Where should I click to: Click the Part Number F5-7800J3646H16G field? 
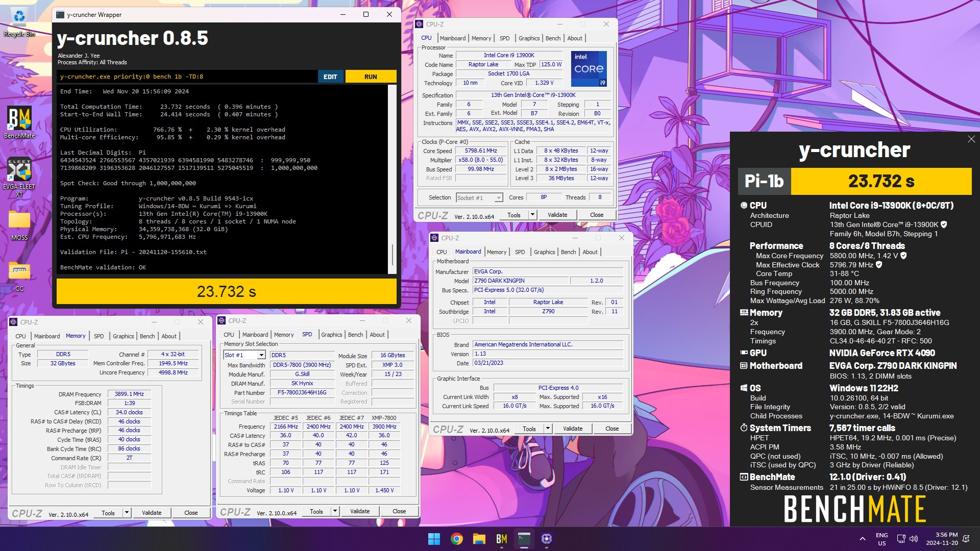click(x=302, y=393)
